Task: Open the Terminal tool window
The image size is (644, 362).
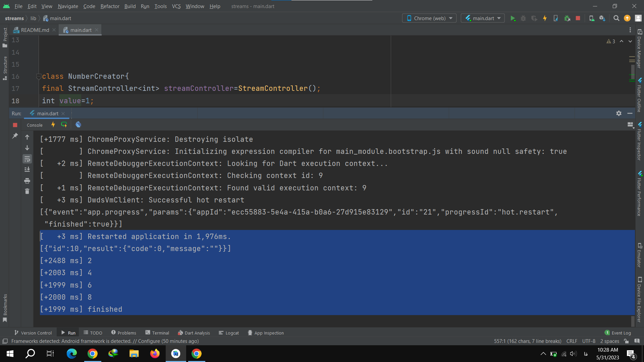Action: (157, 333)
